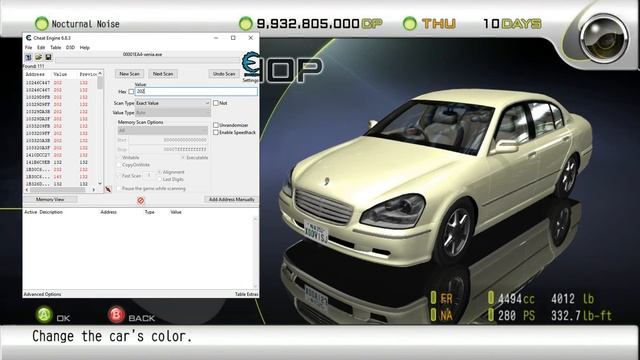Toggle the Fast Scan checkbox
The width and height of the screenshot is (640, 360).
tap(120, 176)
